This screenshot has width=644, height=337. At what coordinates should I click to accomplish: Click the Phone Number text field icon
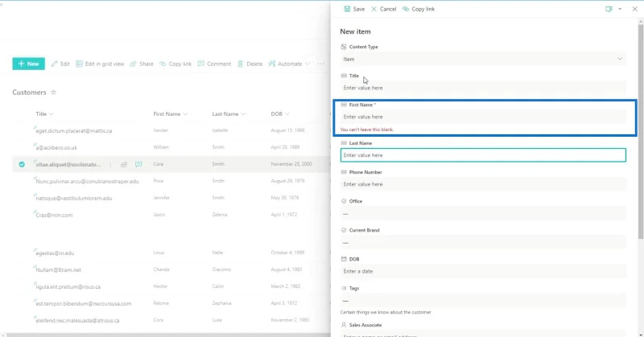click(x=344, y=172)
